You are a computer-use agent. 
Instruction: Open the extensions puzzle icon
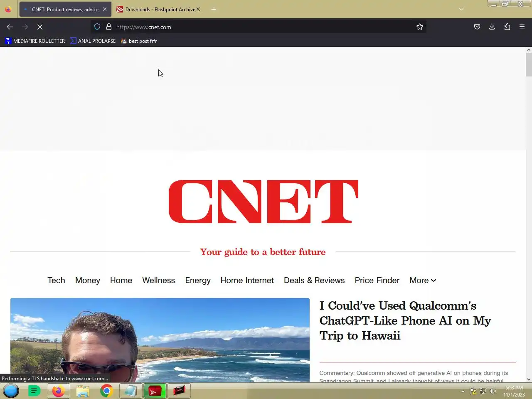pos(507,27)
